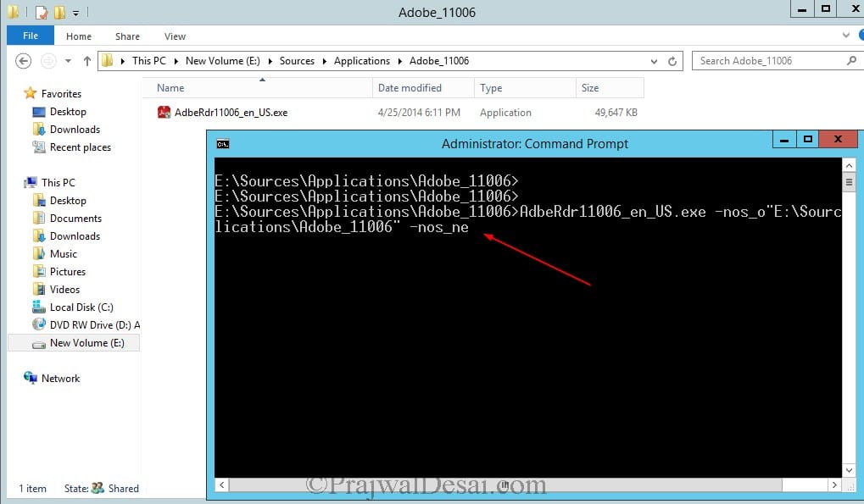Sort files by Name column header
This screenshot has height=504, width=864.
point(257,88)
